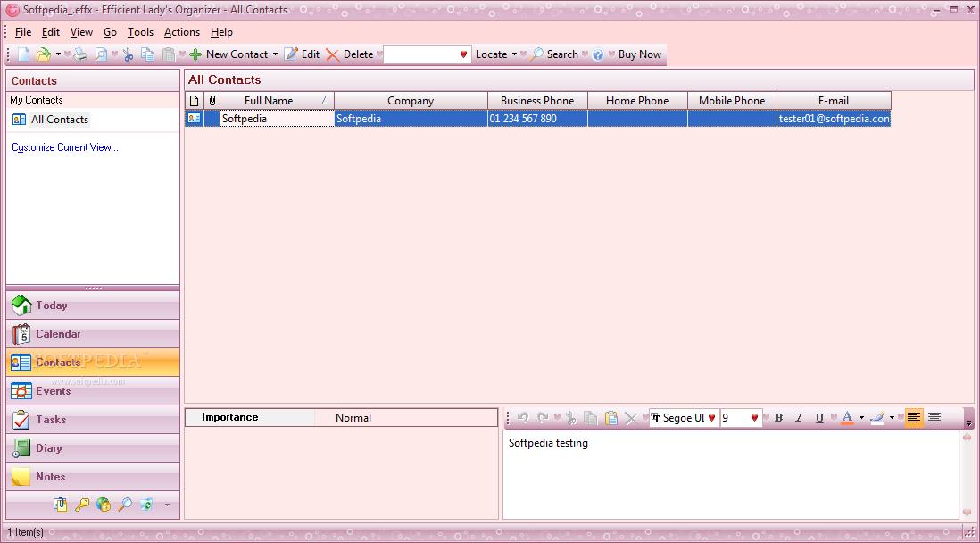Open the Locate dropdown arrow
The image size is (980, 543).
[x=514, y=54]
